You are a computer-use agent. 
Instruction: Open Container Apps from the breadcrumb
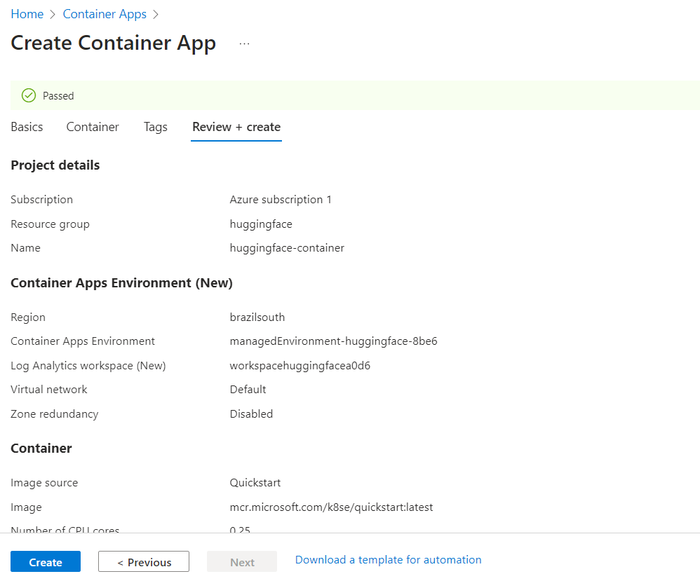[x=105, y=13]
